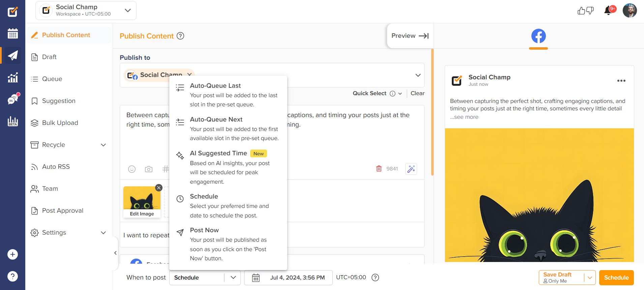Open the engage chat bubbles sidebar icon
The height and width of the screenshot is (290, 644).
12,100
